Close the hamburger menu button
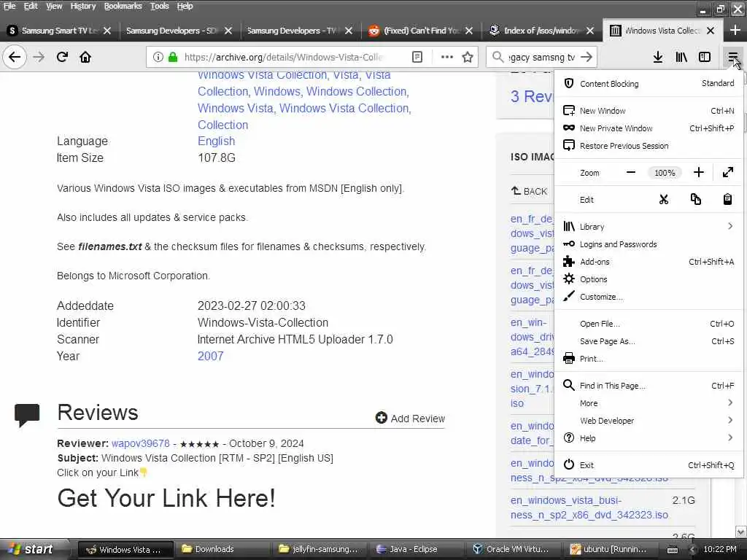The image size is (747, 560). pos(732,57)
